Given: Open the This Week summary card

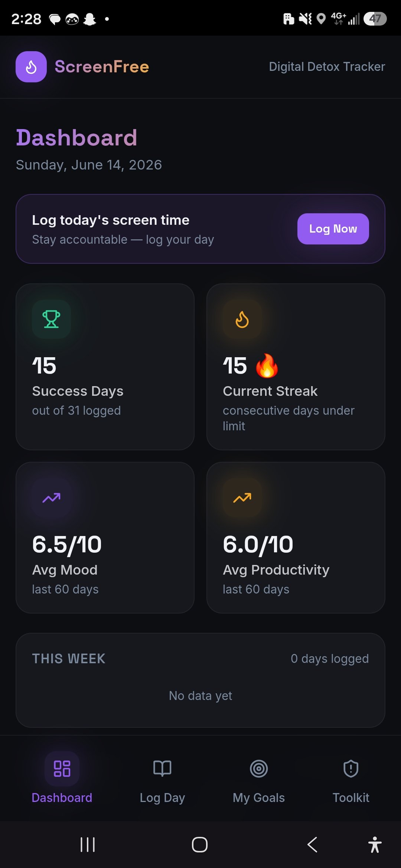Looking at the screenshot, I should [200, 680].
